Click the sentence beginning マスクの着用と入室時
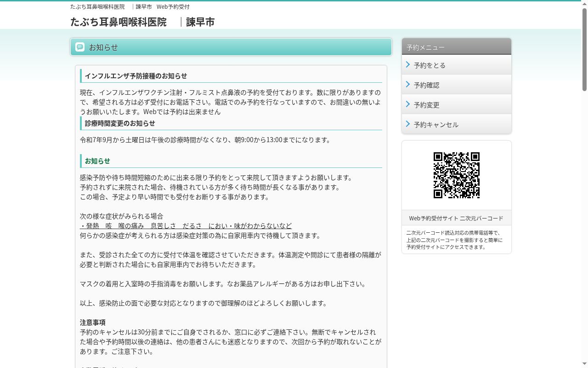This screenshot has width=588, height=368. (223, 284)
